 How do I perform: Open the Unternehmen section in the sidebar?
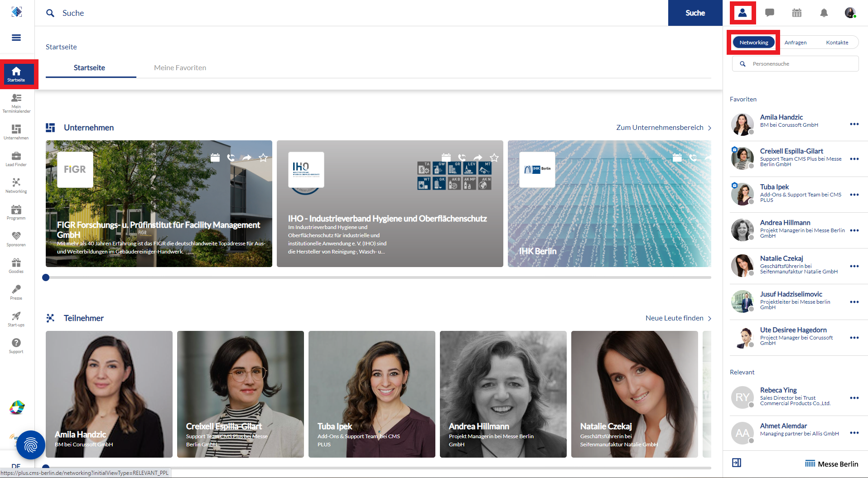16,132
